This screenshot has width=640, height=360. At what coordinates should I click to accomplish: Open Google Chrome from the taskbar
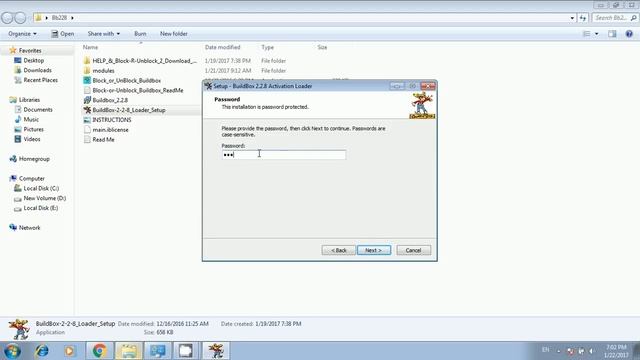[x=99, y=351]
